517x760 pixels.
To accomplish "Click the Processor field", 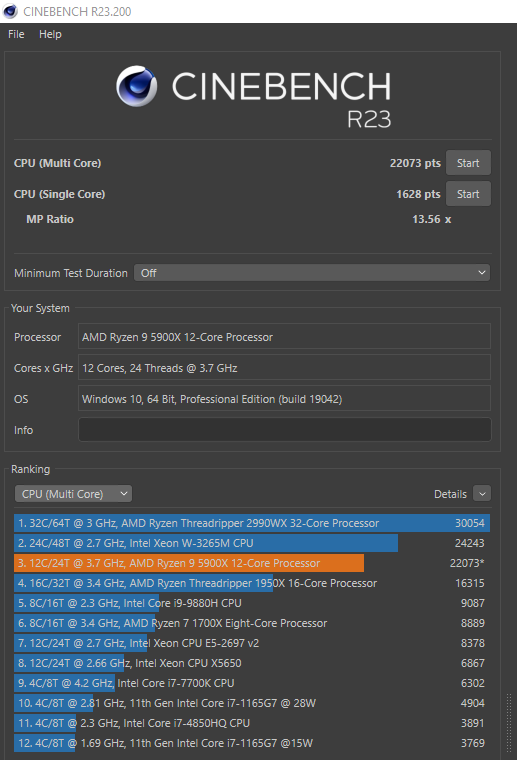I will (x=284, y=337).
